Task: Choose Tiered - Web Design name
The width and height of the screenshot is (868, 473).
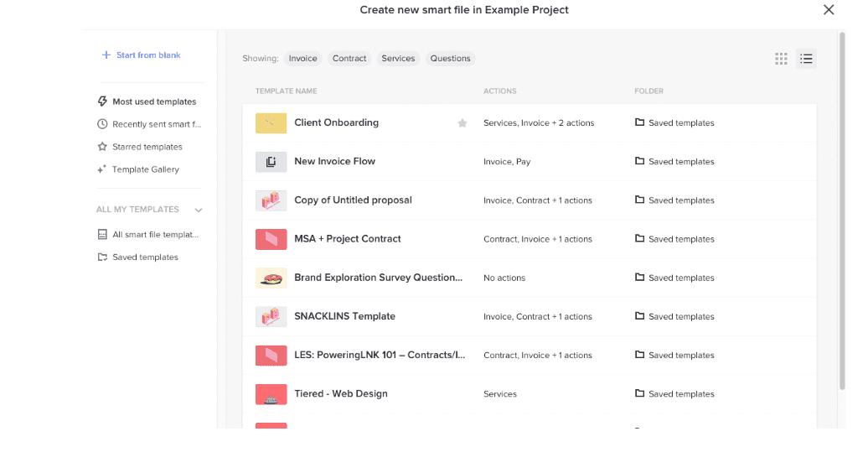Action: pyautogui.click(x=341, y=394)
